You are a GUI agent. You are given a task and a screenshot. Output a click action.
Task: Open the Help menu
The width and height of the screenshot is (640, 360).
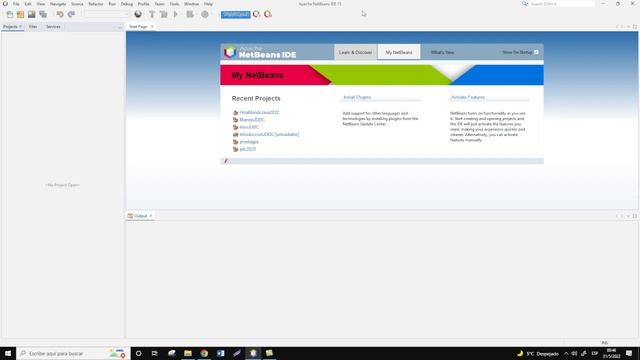pyautogui.click(x=208, y=4)
